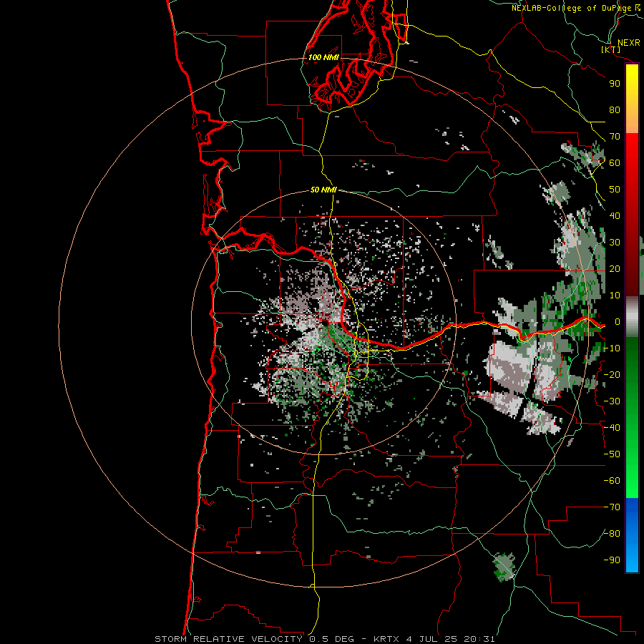
Task: Click the NEXLAB-College of DuPage credit text
Action: (x=575, y=8)
